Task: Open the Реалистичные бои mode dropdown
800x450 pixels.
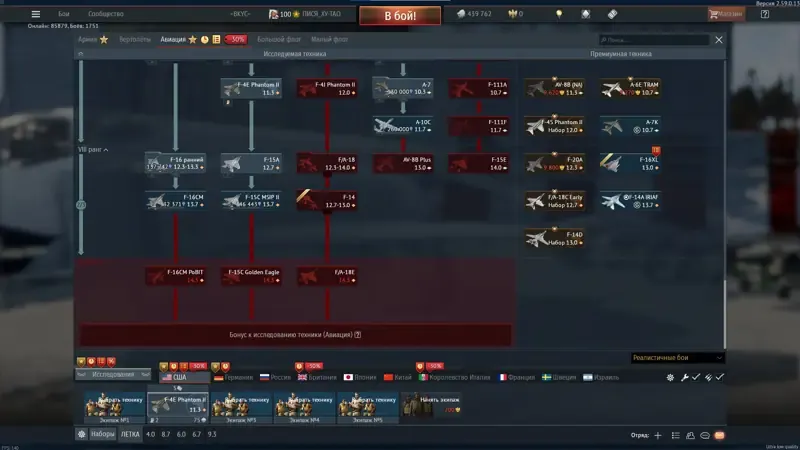Action: point(677,358)
